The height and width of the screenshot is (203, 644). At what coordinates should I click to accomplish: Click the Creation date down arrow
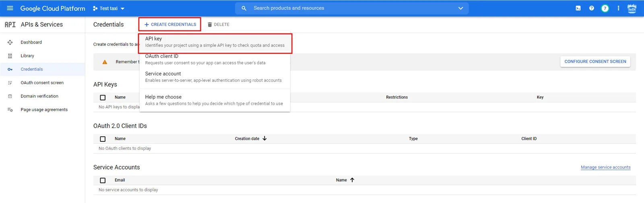point(264,139)
